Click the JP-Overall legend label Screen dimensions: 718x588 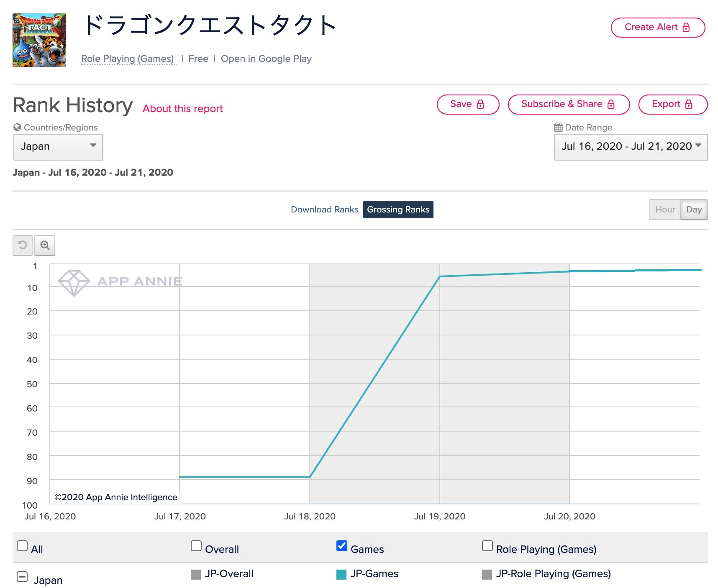[x=229, y=574]
